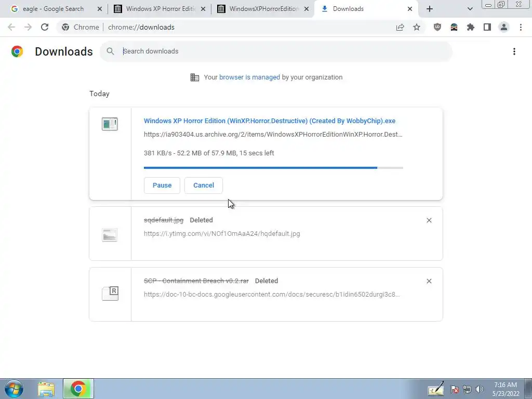Viewport: 532px width, 399px height.
Task: Bookmark this page with the star icon
Action: pyautogui.click(x=417, y=27)
